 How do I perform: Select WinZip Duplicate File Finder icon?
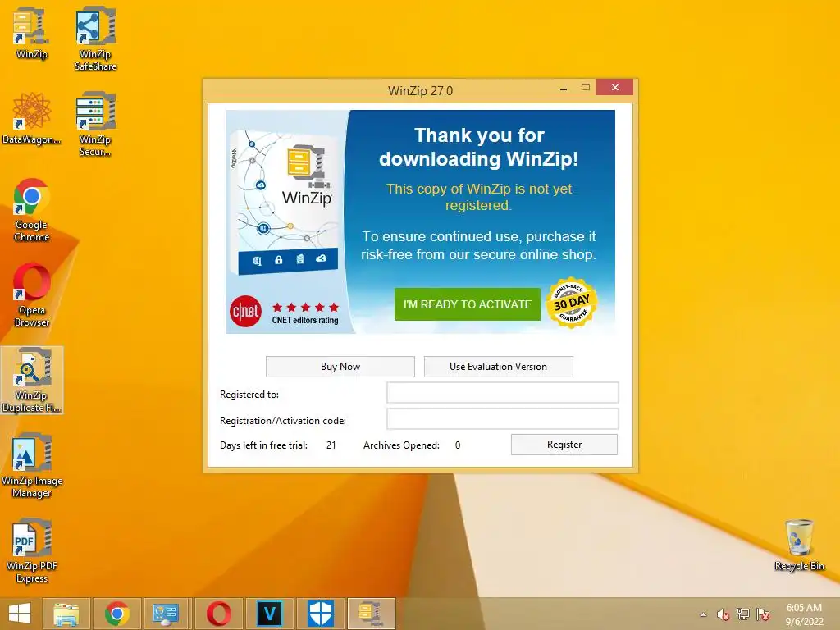click(x=32, y=380)
